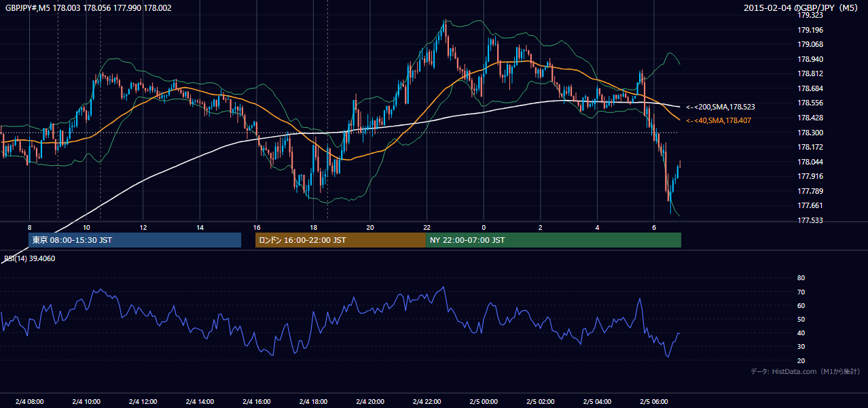Click price level 178.556 on the axis
Image resolution: width=868 pixels, height=408 pixels.
point(810,103)
